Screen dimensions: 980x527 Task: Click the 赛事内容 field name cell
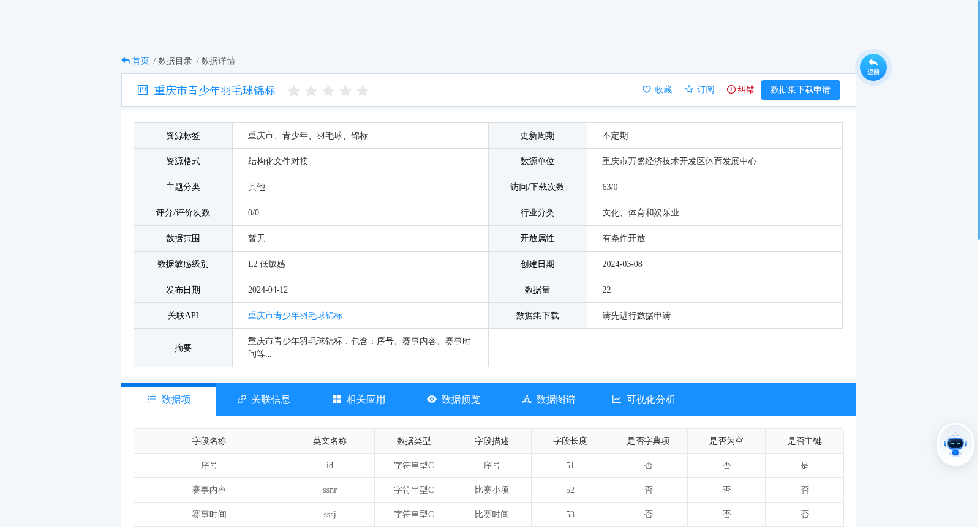[209, 490]
